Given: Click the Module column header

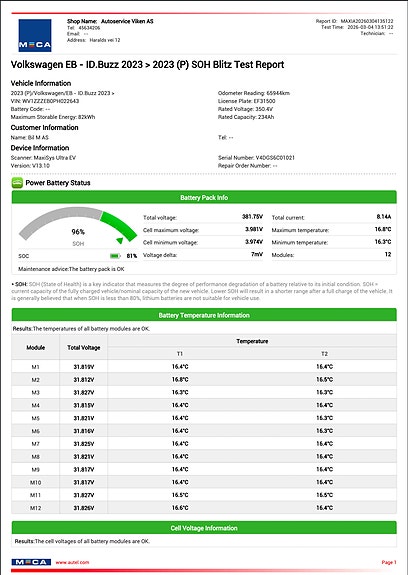Looking at the screenshot, I should (36, 347).
